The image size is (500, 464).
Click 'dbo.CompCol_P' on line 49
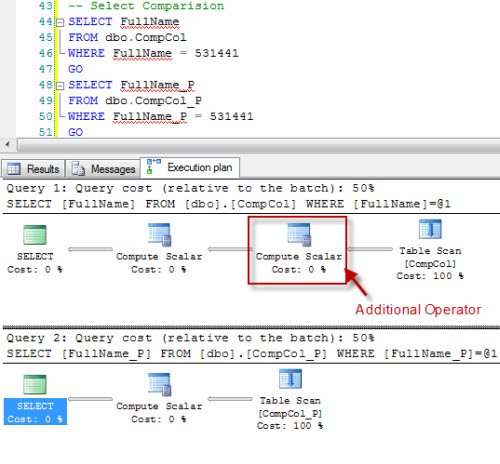click(x=153, y=101)
